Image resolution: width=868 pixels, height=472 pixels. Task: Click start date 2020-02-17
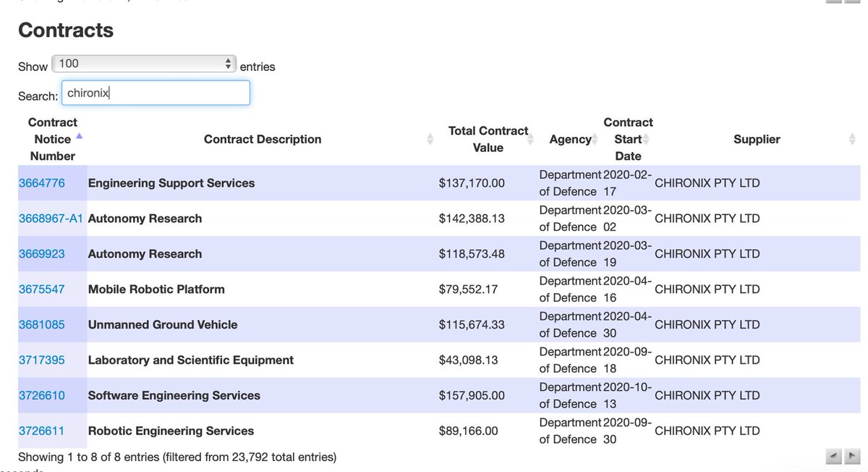coord(628,183)
